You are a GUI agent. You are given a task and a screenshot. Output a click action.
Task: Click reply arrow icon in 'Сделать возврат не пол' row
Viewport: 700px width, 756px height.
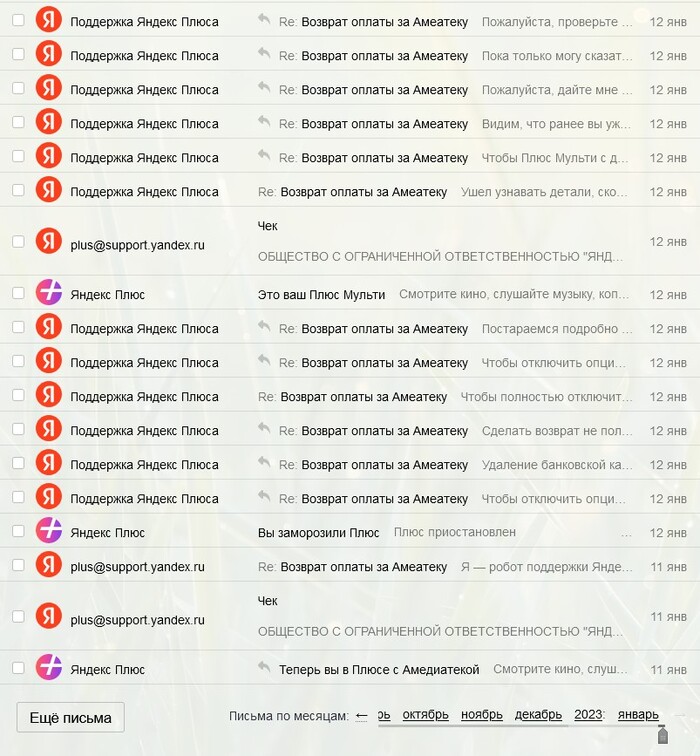click(x=264, y=428)
